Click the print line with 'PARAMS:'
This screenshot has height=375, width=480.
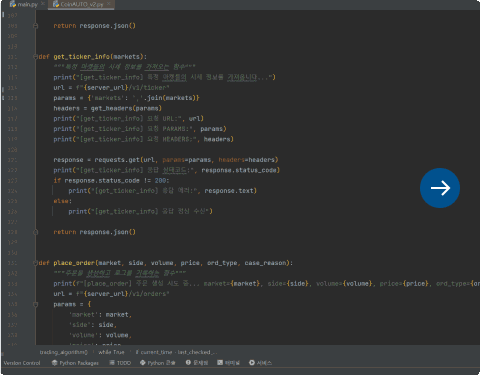click(x=140, y=129)
